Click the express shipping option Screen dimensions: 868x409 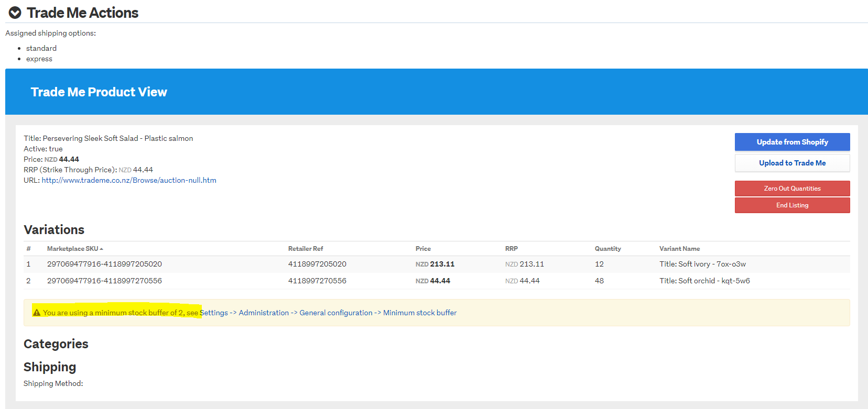(x=39, y=59)
